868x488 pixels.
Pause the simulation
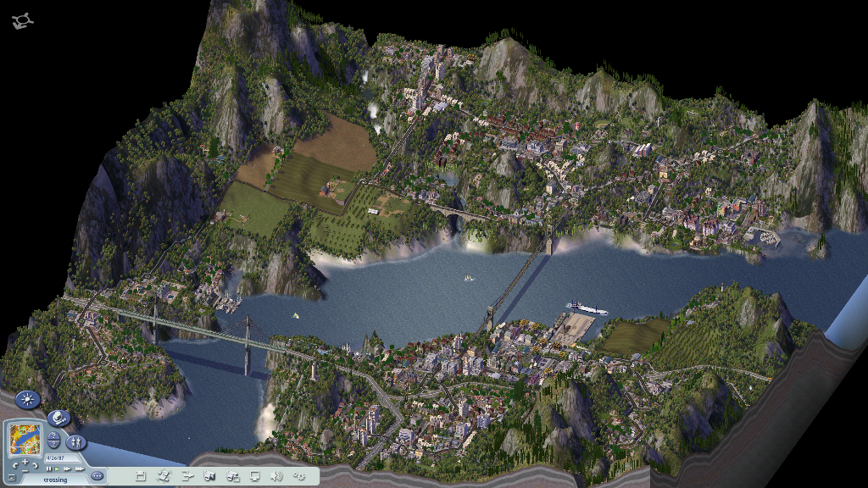[48, 469]
